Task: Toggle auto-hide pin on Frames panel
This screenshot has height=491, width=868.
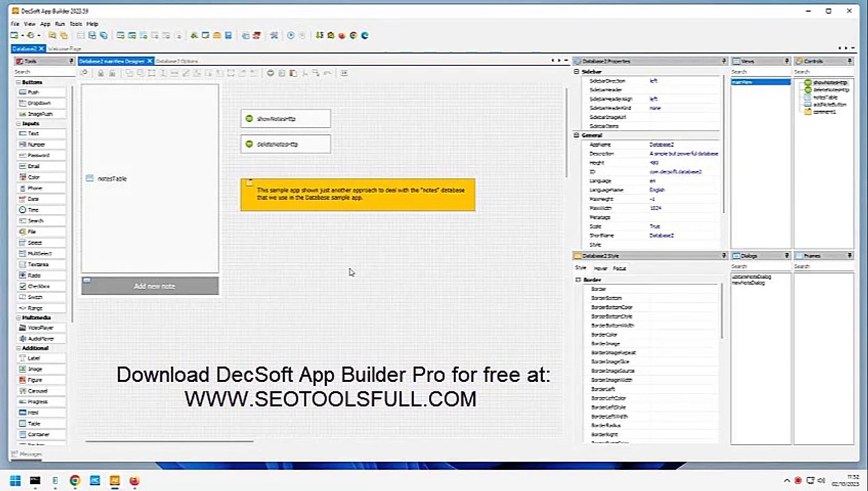Action: [850, 256]
